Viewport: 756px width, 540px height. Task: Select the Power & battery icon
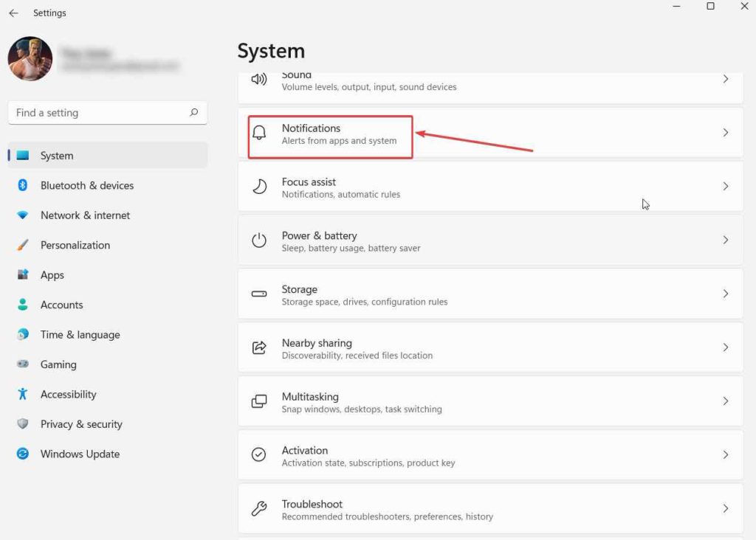[x=258, y=240]
